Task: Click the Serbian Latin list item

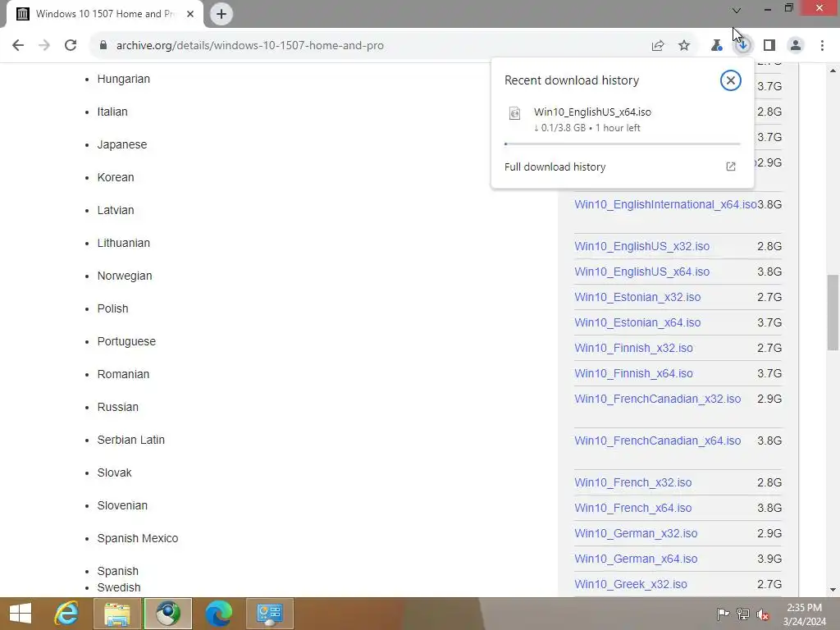Action: tap(130, 440)
